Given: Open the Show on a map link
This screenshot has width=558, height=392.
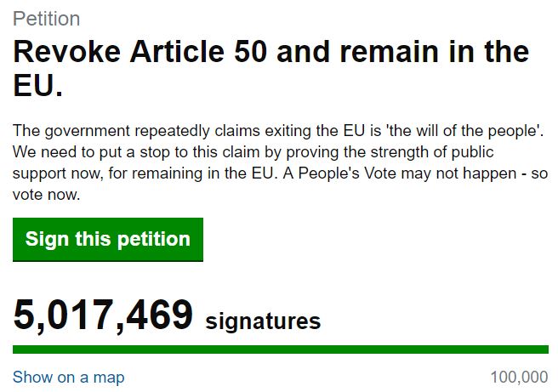Looking at the screenshot, I should [x=69, y=377].
